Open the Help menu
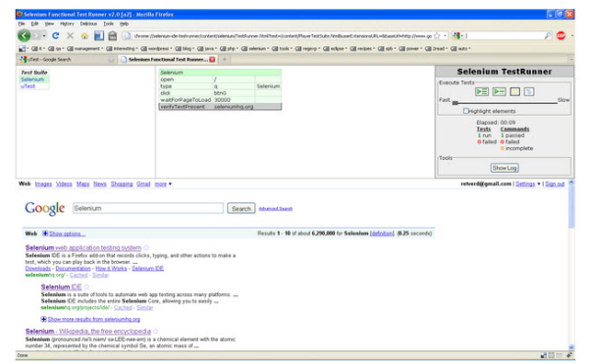The height and width of the screenshot is (364, 589). click(x=124, y=24)
